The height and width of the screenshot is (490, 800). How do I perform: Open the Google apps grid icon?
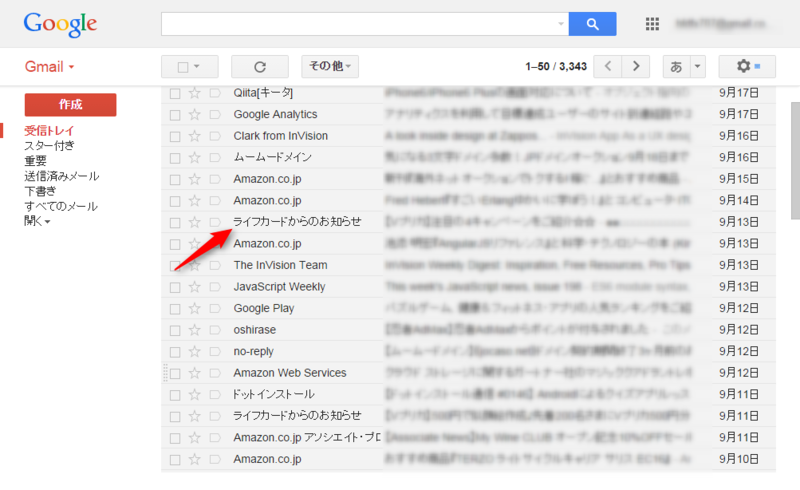pos(652,24)
